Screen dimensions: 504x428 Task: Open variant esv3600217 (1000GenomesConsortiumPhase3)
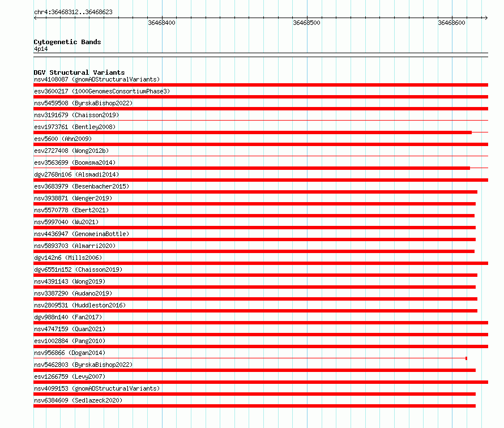coord(102,91)
